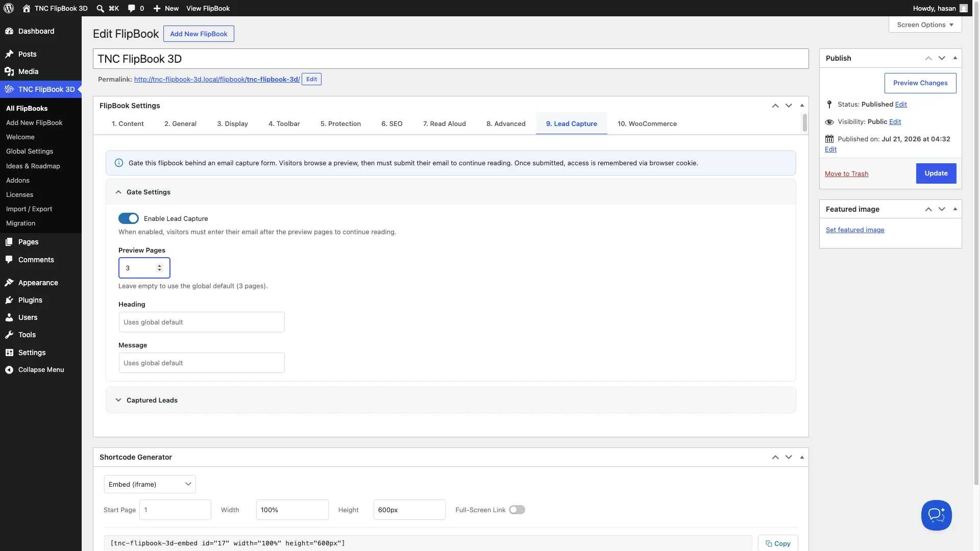Click the user avatar next to Howdy

coord(963,8)
